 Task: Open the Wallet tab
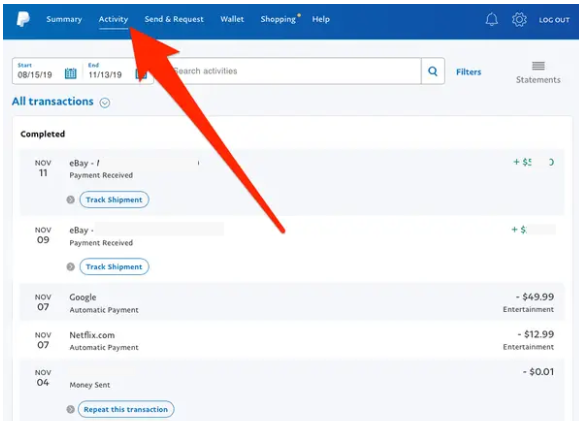click(232, 19)
